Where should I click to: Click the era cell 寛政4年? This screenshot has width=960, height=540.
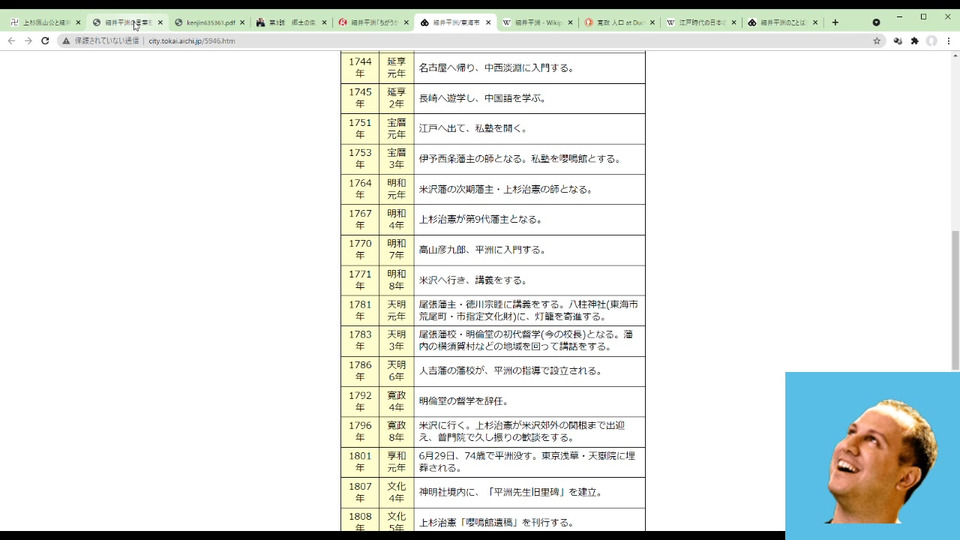(396, 401)
